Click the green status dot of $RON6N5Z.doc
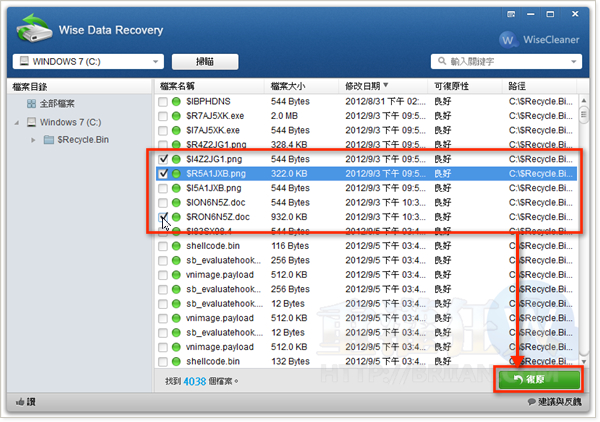600x422 pixels. click(x=176, y=217)
